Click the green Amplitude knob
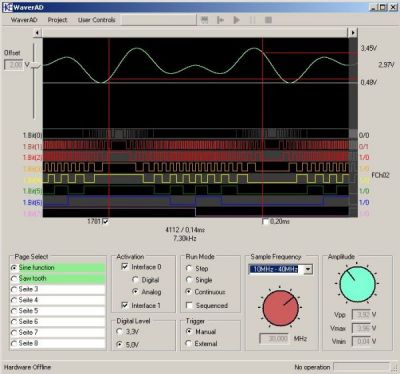400x374 pixels. (357, 284)
